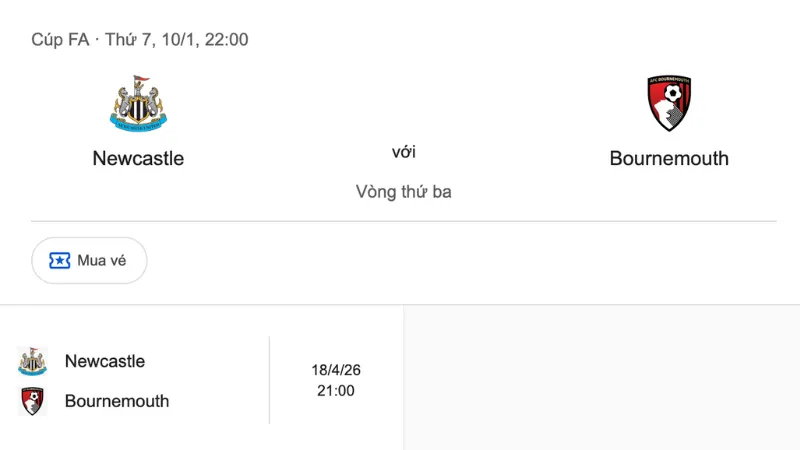
Task: Click the large Bournemouth crest logo
Action: tap(669, 104)
